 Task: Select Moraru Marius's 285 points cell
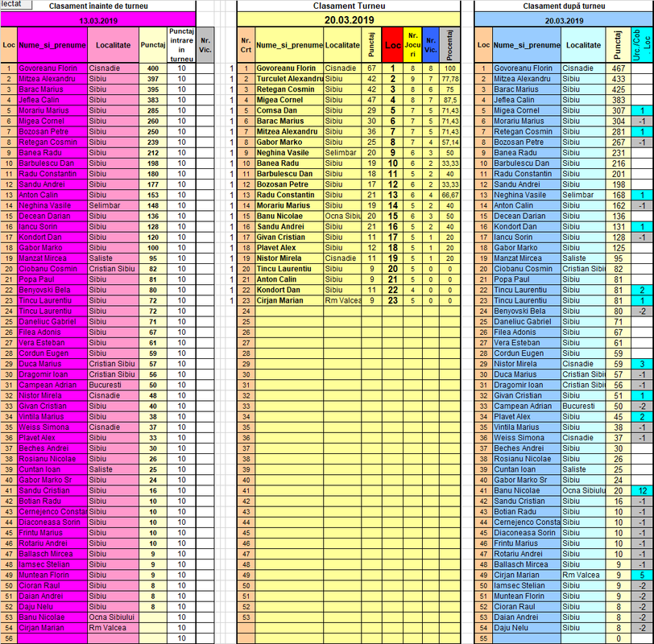[153, 110]
